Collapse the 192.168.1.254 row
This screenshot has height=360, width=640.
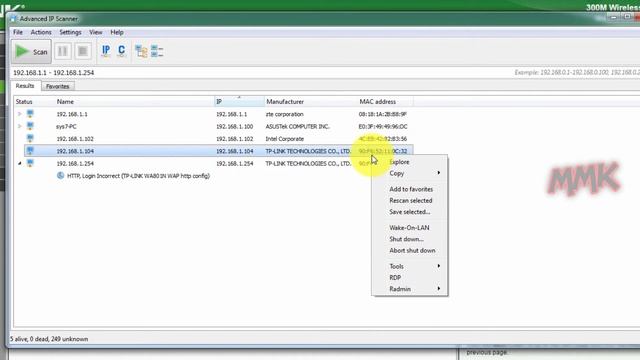pyautogui.click(x=19, y=163)
